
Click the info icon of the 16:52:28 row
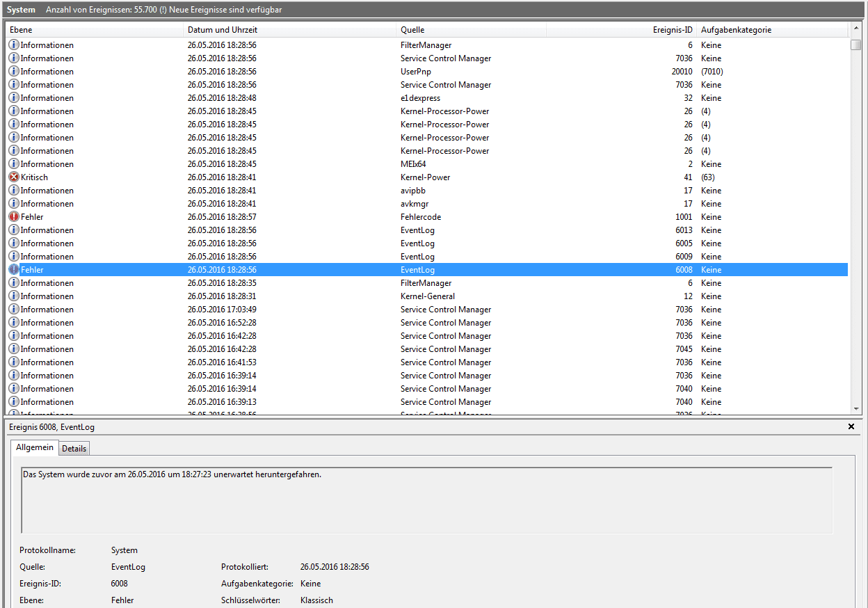click(x=14, y=323)
